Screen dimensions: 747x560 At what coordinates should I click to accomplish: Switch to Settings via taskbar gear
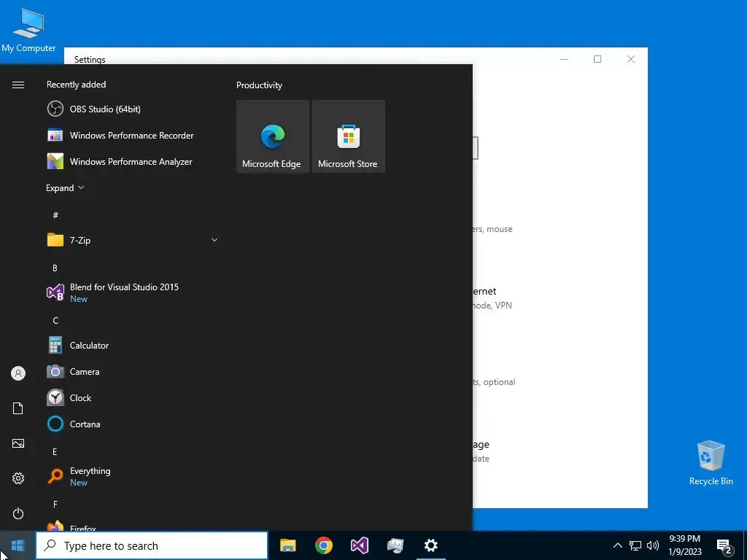[x=430, y=545]
